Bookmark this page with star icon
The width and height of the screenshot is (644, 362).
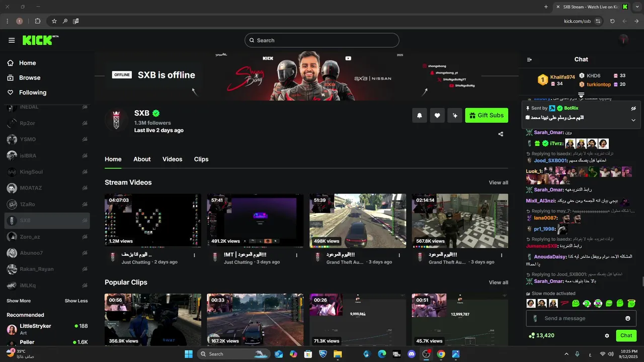54,21
